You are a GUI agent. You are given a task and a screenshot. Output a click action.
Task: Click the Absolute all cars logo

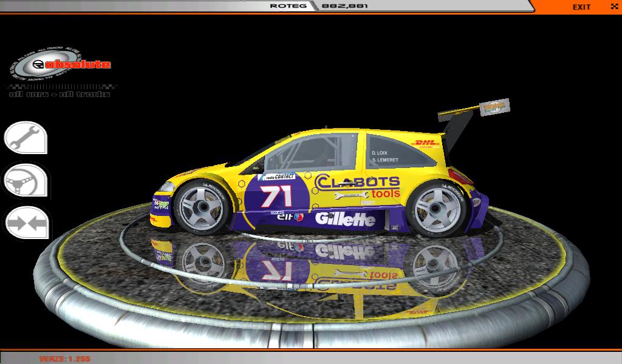tap(60, 64)
